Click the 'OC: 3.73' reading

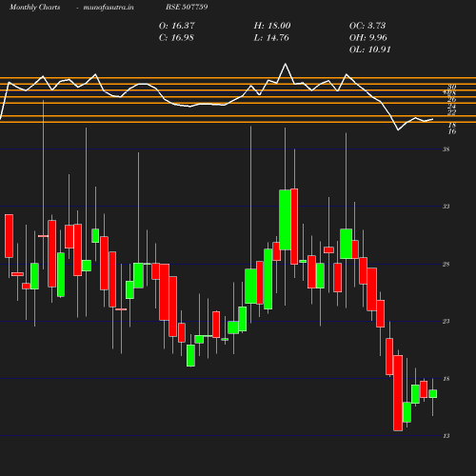pos(367,26)
